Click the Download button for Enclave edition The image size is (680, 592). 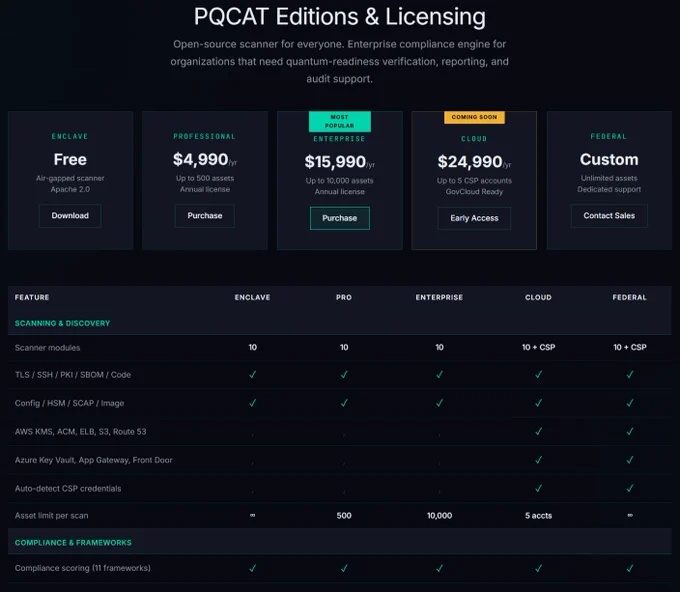tap(70, 216)
